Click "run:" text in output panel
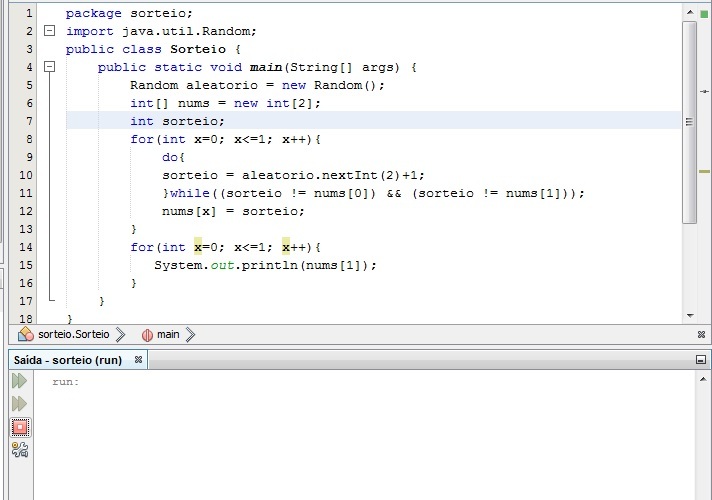Viewport: 712px width, 500px height. (x=65, y=382)
